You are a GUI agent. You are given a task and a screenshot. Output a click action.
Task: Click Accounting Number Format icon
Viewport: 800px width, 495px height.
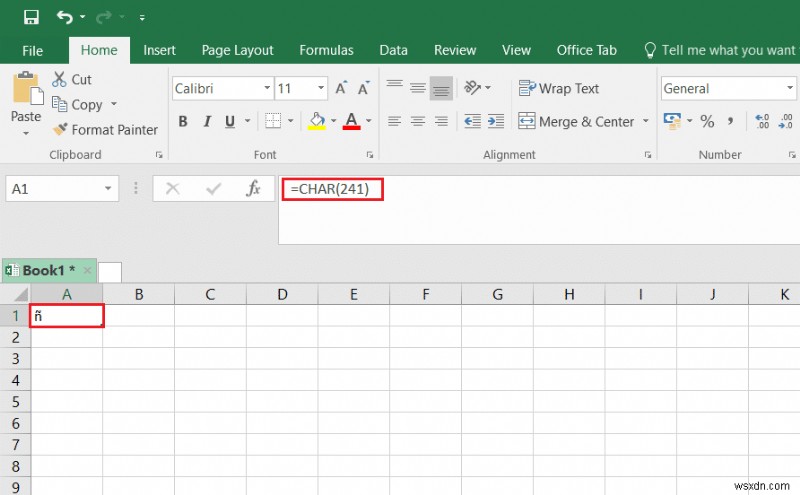click(672, 121)
